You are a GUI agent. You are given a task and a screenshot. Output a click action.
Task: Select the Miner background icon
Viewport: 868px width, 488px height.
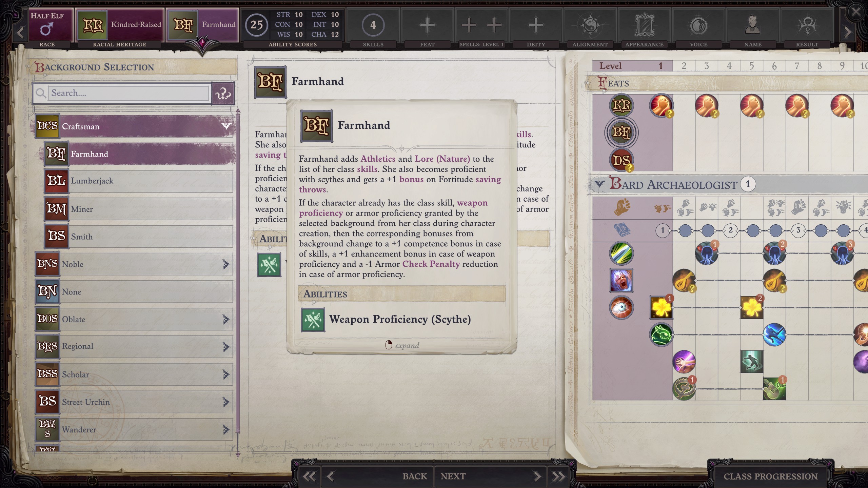pyautogui.click(x=56, y=209)
